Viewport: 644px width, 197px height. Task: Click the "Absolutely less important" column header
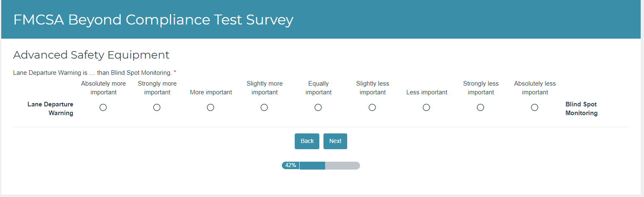click(x=535, y=88)
